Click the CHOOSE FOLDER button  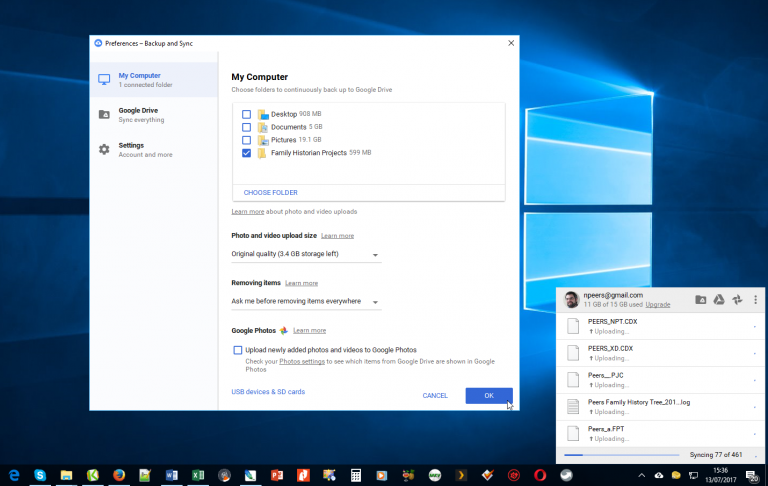(x=270, y=193)
